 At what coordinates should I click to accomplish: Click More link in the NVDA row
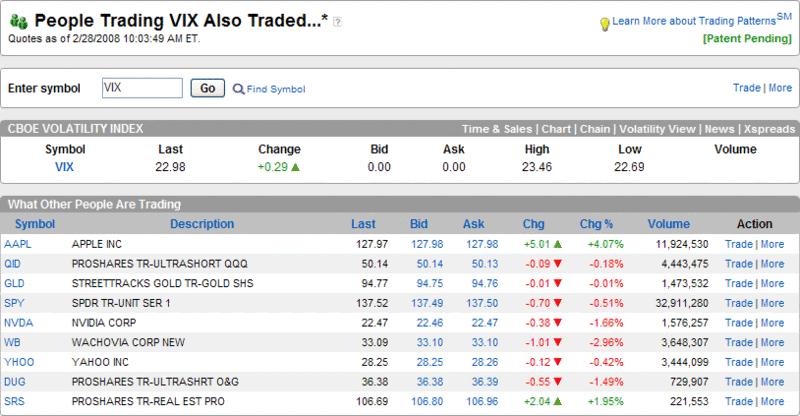tap(772, 323)
